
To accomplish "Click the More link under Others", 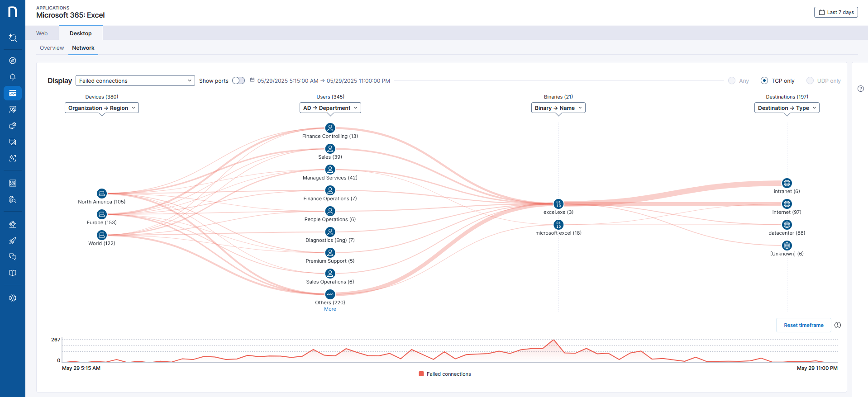I will point(330,309).
